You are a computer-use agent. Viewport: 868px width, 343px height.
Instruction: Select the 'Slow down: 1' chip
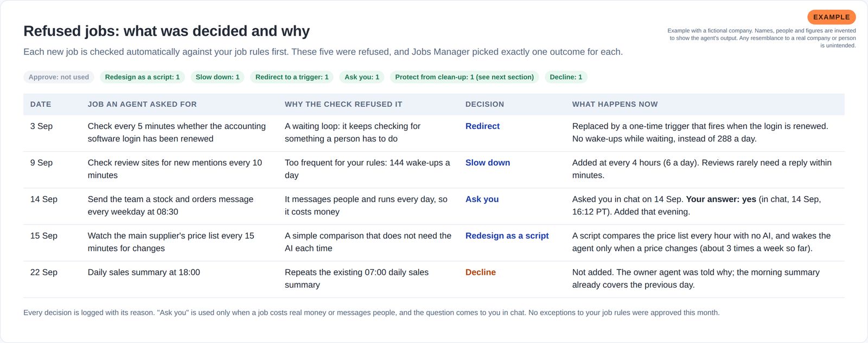[x=218, y=77]
